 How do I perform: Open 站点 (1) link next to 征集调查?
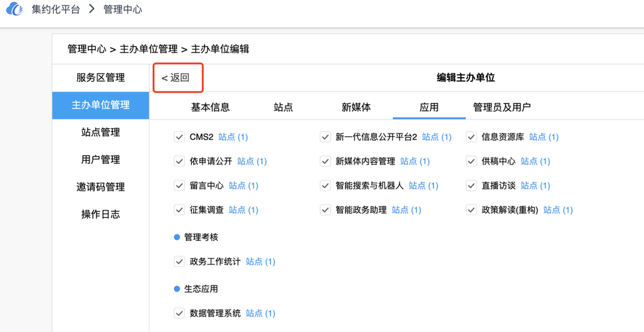coord(243,210)
